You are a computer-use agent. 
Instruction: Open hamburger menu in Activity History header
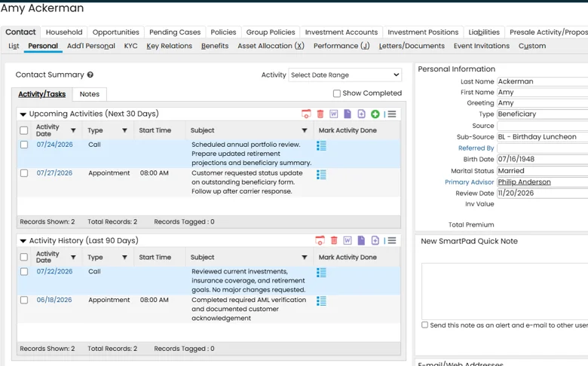click(392, 240)
